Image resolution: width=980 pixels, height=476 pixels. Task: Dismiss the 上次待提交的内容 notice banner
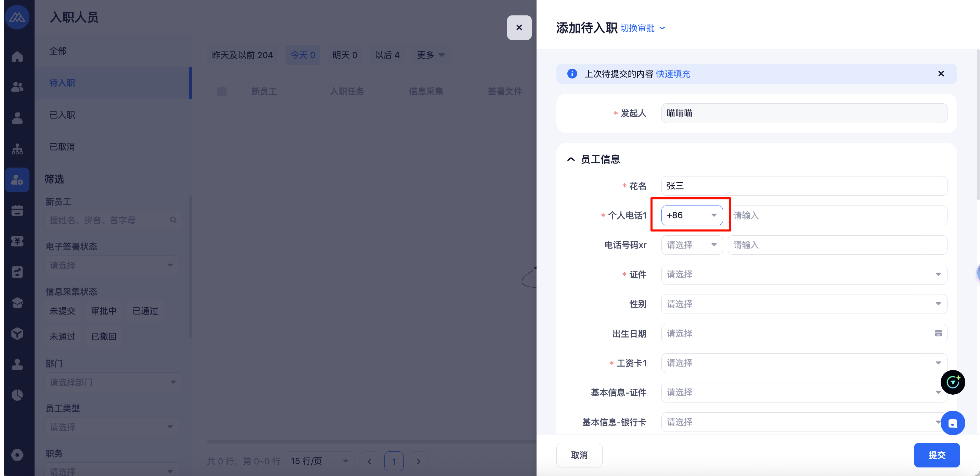941,74
